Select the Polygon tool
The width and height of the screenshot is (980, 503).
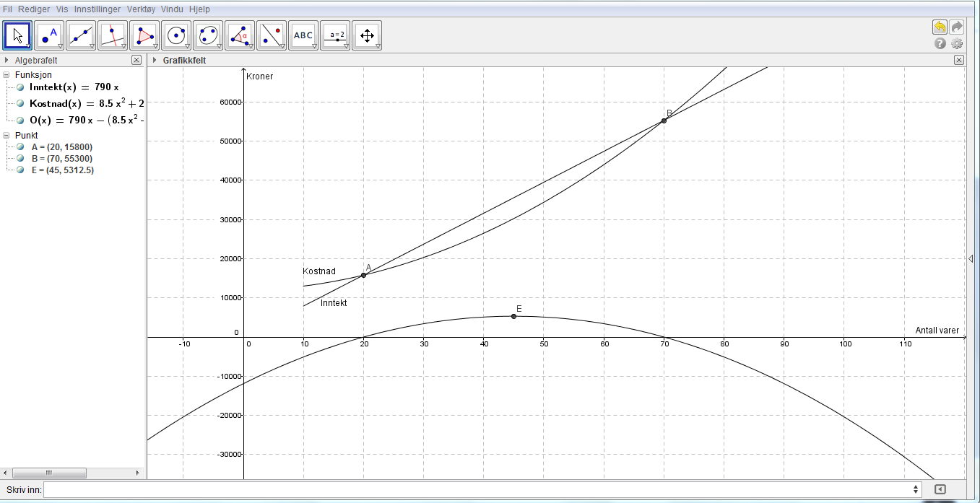click(x=144, y=35)
